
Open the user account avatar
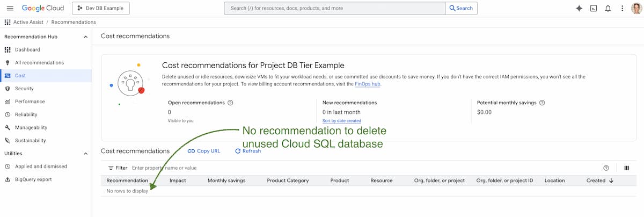(x=636, y=8)
